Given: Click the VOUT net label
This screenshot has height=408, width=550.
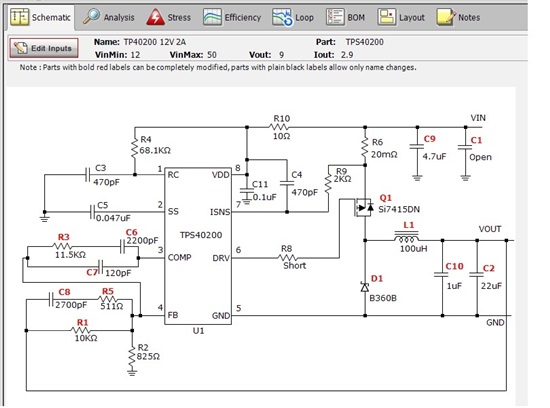Looking at the screenshot, I should (490, 229).
